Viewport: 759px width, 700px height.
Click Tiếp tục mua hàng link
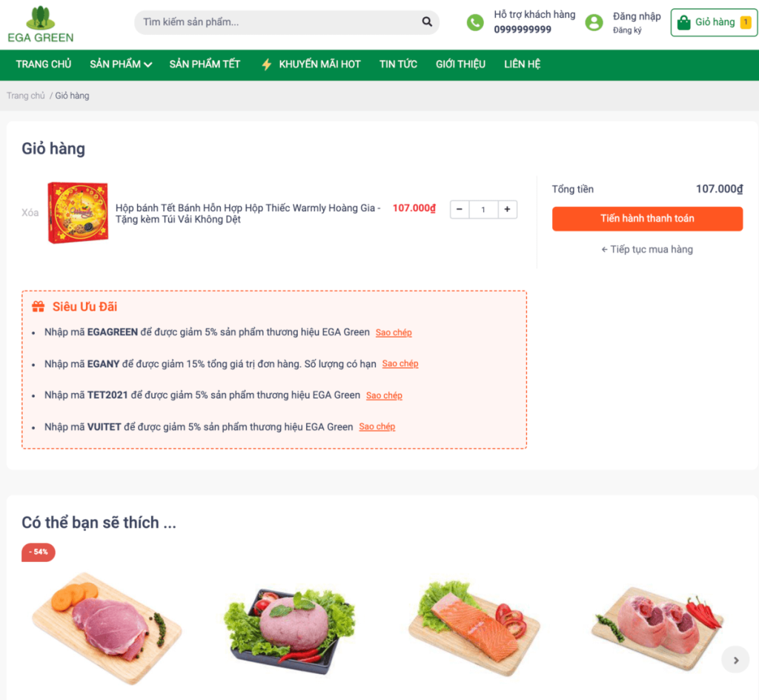tap(646, 249)
